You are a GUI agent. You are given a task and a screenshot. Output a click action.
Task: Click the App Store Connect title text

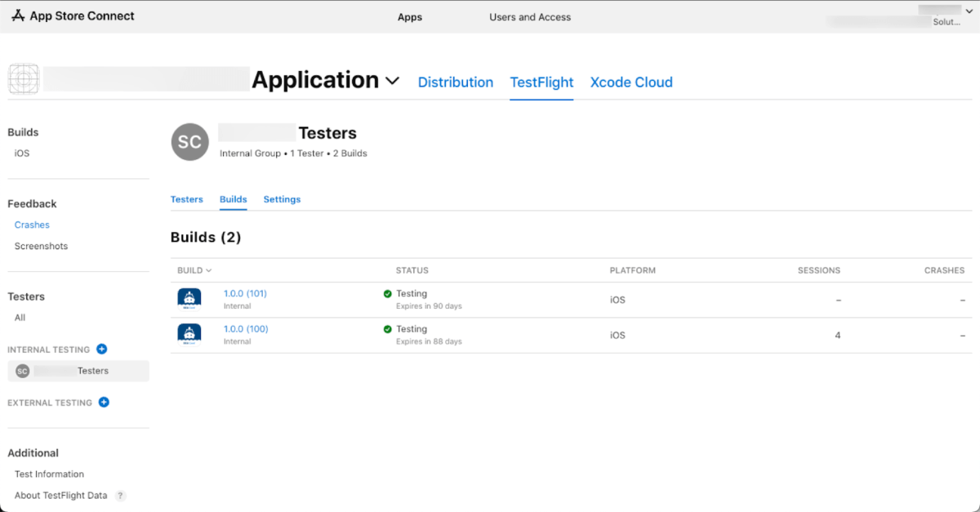point(82,16)
